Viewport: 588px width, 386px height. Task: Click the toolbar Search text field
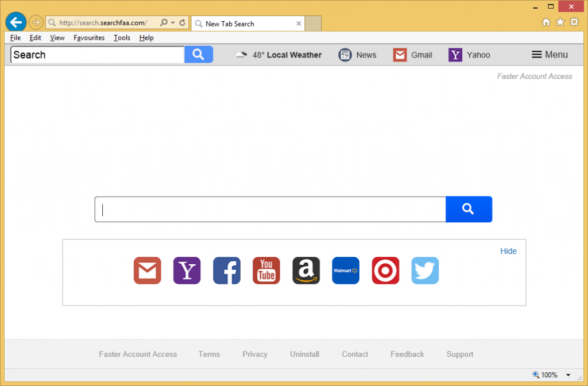click(98, 55)
